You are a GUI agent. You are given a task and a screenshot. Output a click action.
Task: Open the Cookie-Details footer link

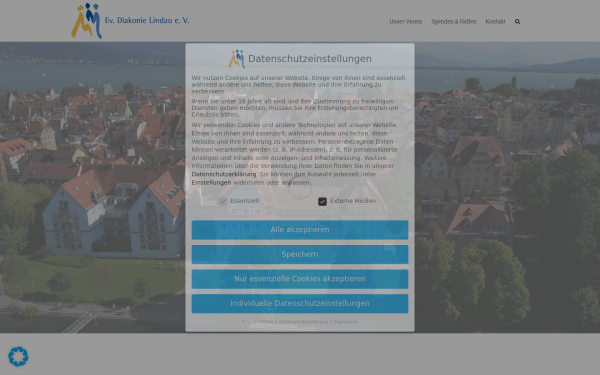258,322
